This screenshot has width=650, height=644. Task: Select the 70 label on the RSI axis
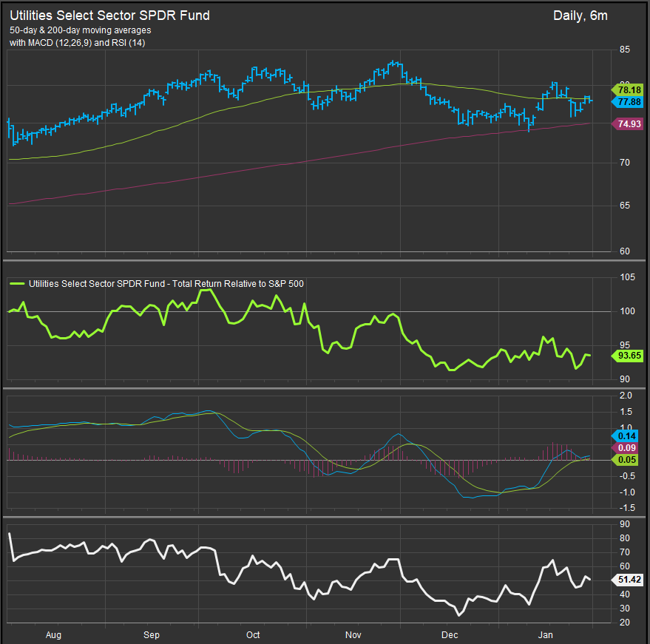[625, 552]
